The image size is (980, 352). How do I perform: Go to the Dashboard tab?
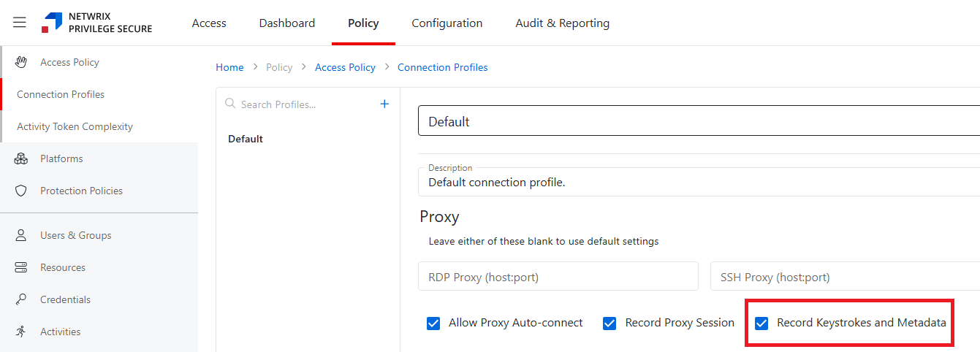point(286,23)
